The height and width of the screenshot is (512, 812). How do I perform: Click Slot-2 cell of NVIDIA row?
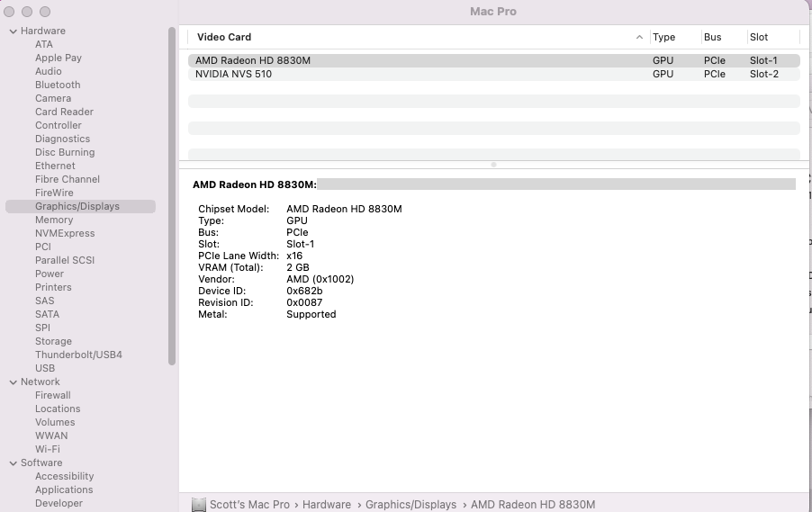tap(764, 74)
